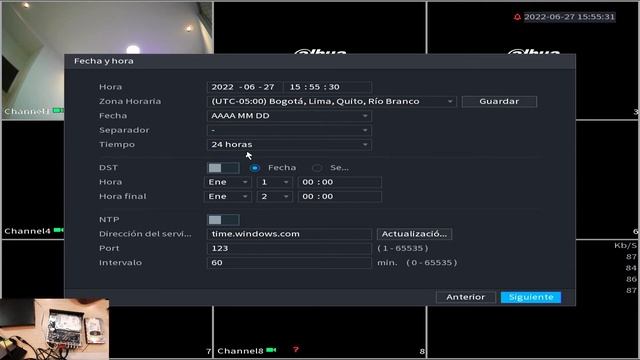The image size is (640, 360).
Task: Click the time field 15:55:30
Action: point(327,87)
